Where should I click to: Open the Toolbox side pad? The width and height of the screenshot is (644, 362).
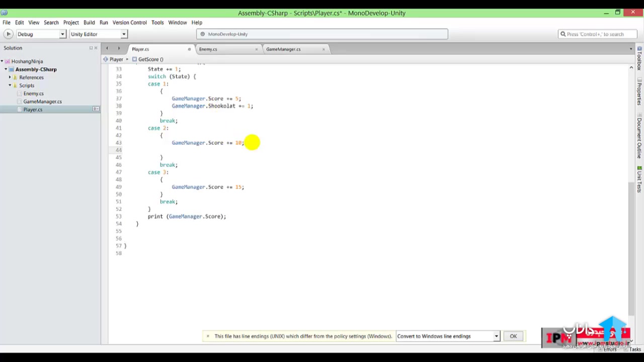coord(639,59)
